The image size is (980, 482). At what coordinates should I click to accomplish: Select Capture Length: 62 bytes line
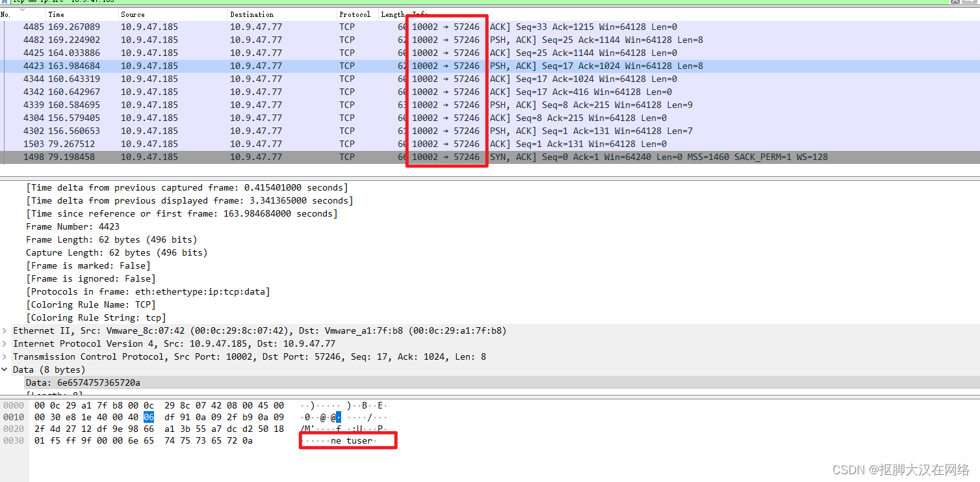(117, 252)
